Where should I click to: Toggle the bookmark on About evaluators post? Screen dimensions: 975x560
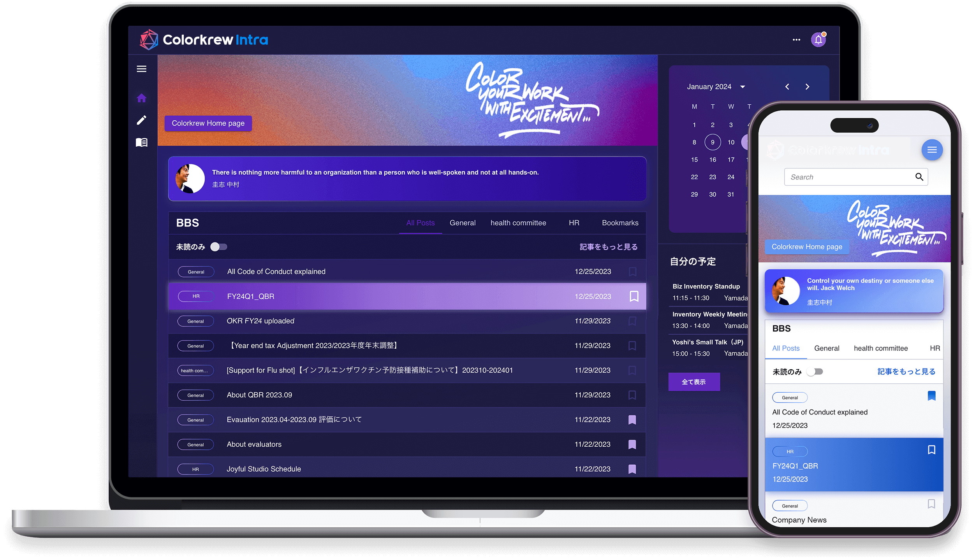pyautogui.click(x=632, y=444)
